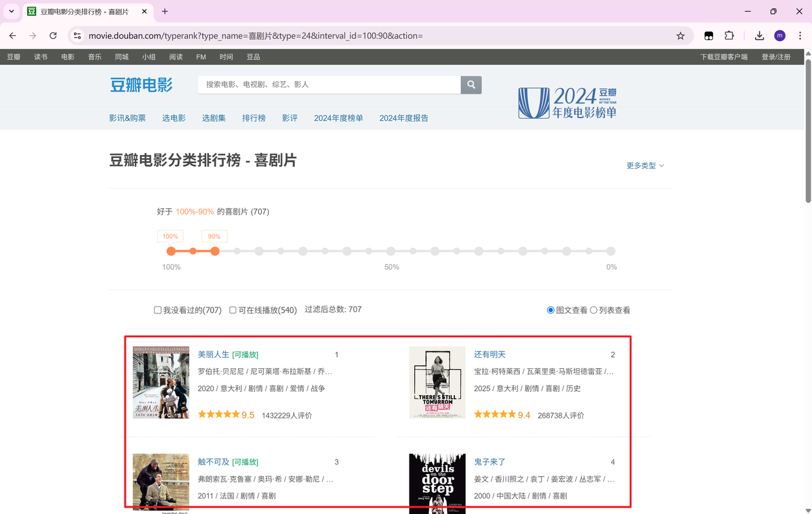Viewport: 812px width, 514px height.
Task: Check the 我没看过的(707) checkbox
Action: [x=157, y=310]
